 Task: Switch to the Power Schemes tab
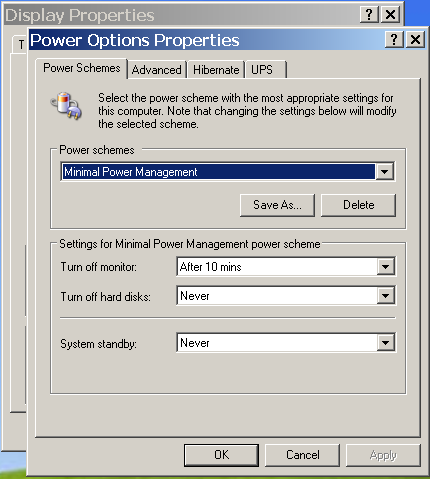click(82, 68)
